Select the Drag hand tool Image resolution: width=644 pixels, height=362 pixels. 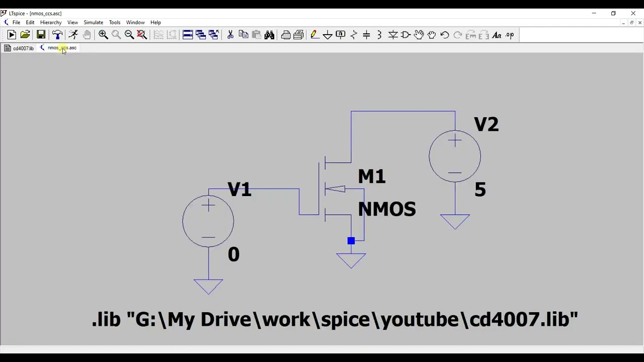(432, 35)
